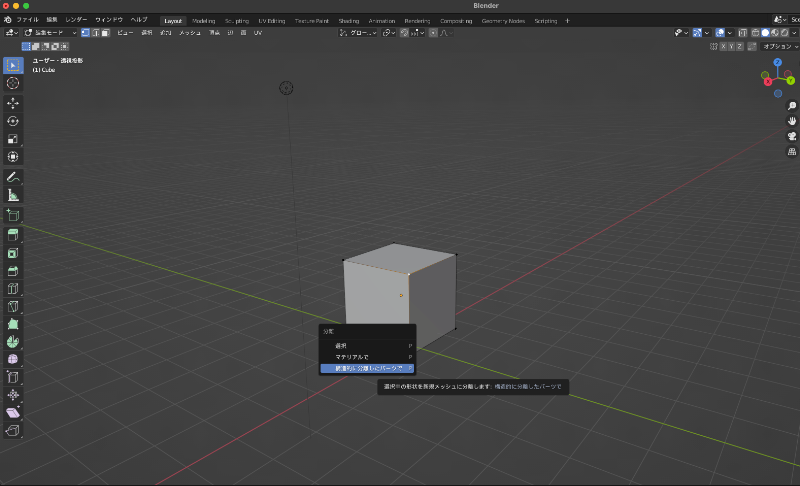Open the editor type dropdown

click(x=11, y=33)
